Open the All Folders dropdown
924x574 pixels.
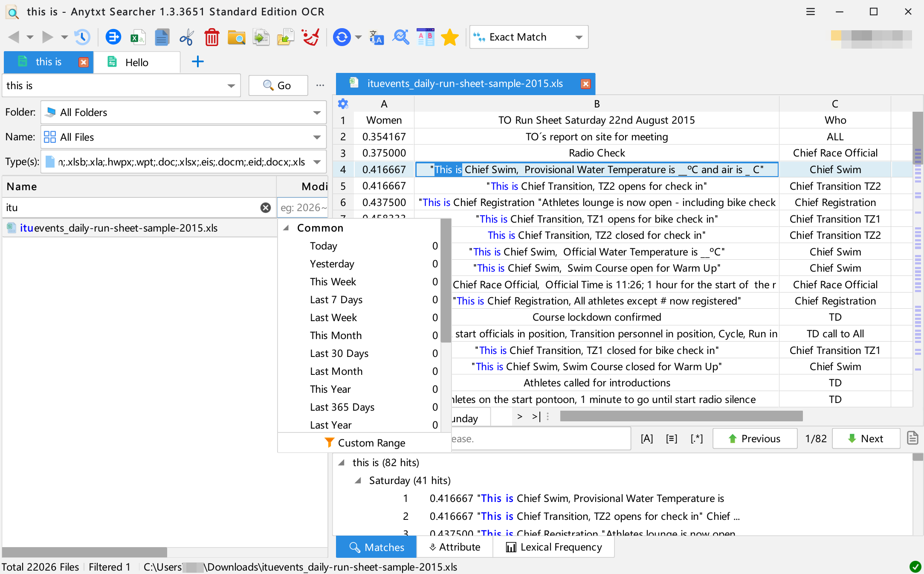(x=184, y=112)
